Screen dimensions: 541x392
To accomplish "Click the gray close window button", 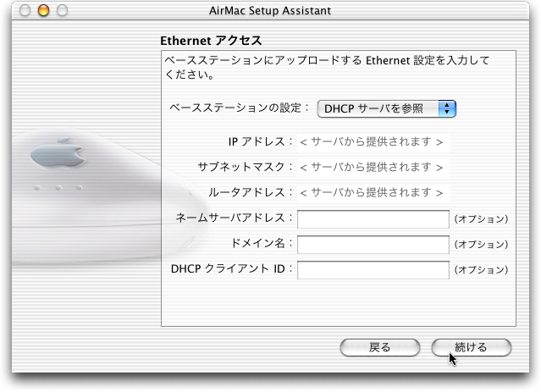I will click(25, 10).
